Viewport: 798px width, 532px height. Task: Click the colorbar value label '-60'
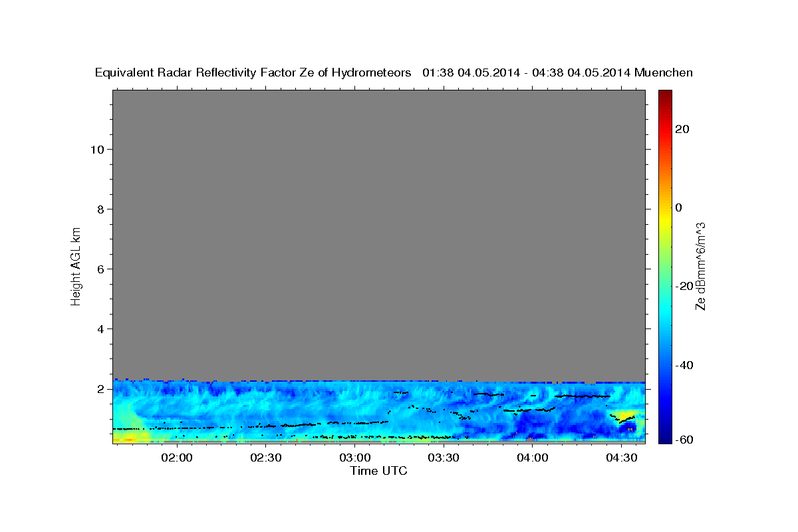pos(683,439)
